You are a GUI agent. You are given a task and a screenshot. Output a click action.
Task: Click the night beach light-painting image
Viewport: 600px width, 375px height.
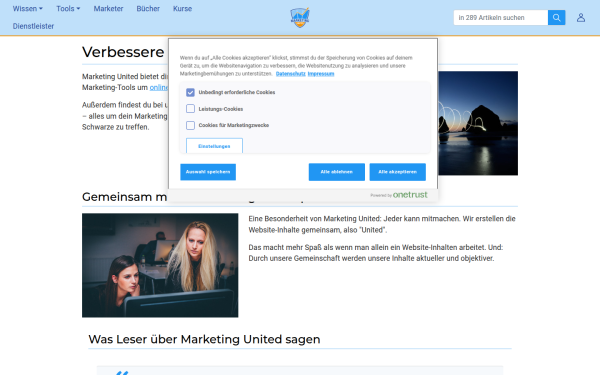pos(478,123)
